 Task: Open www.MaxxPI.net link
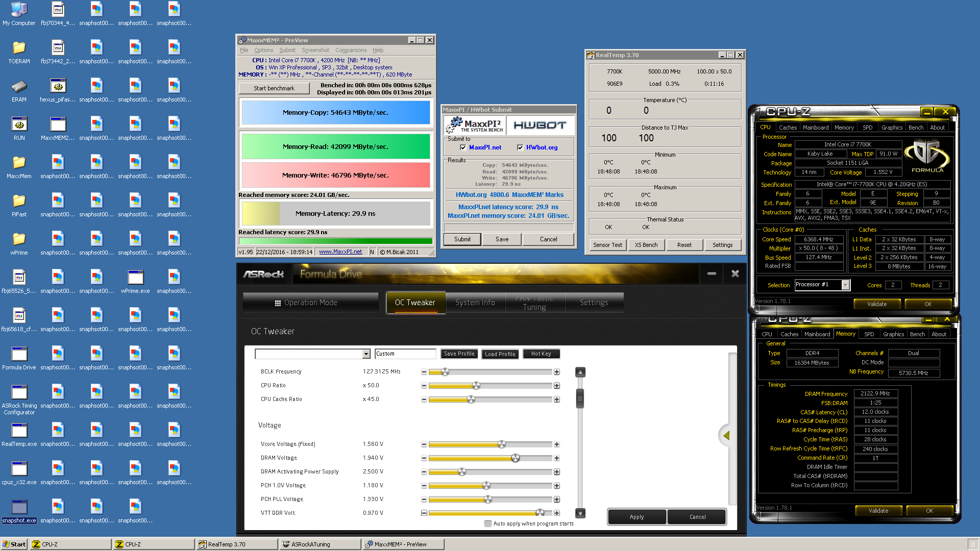point(340,252)
